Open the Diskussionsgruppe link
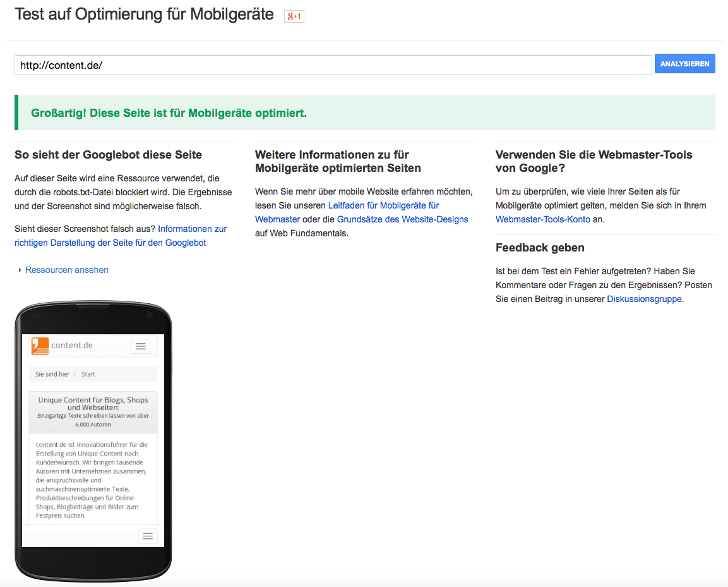 (x=645, y=299)
